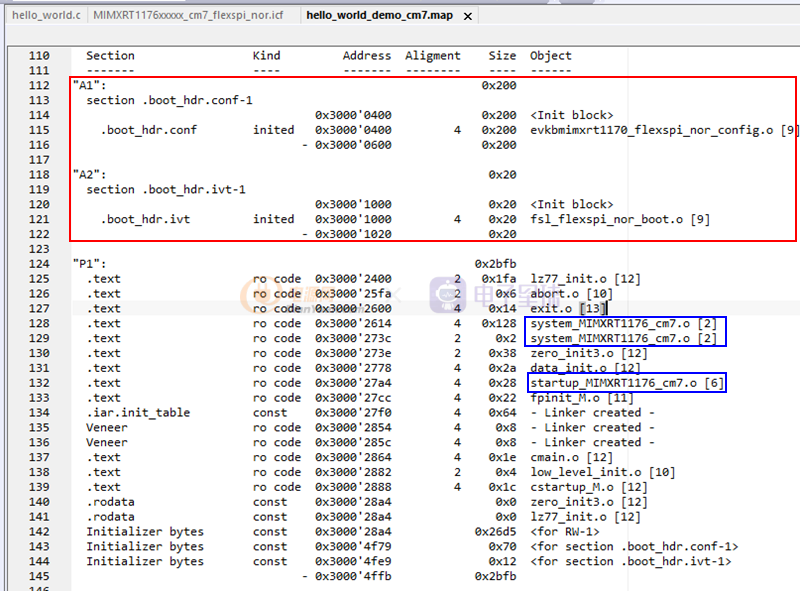800x591 pixels.
Task: Click line number 112 in the gutter
Action: click(x=38, y=86)
